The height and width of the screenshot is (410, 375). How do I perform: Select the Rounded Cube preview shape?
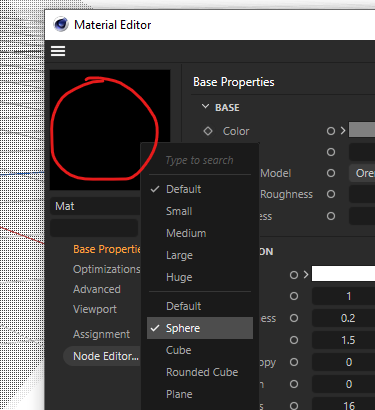pyautogui.click(x=200, y=372)
